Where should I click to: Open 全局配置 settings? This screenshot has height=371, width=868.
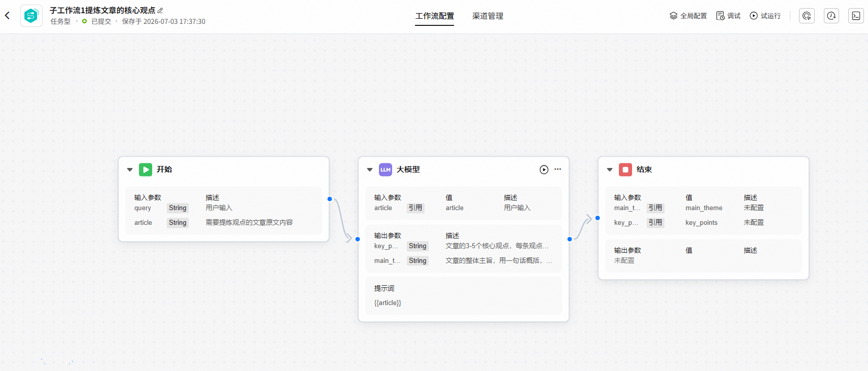[688, 16]
